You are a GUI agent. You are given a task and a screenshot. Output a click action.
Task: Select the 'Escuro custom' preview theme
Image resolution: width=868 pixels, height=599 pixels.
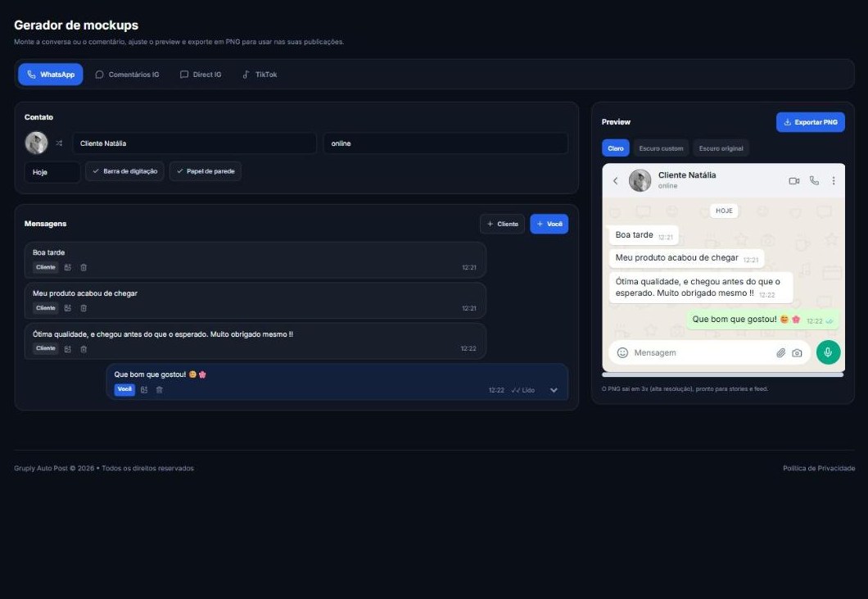(661, 148)
